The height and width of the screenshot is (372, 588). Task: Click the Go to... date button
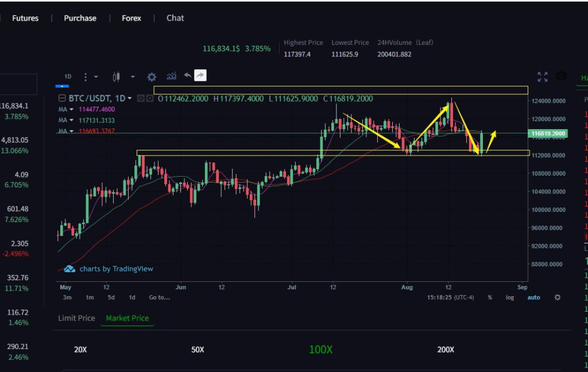pos(159,297)
